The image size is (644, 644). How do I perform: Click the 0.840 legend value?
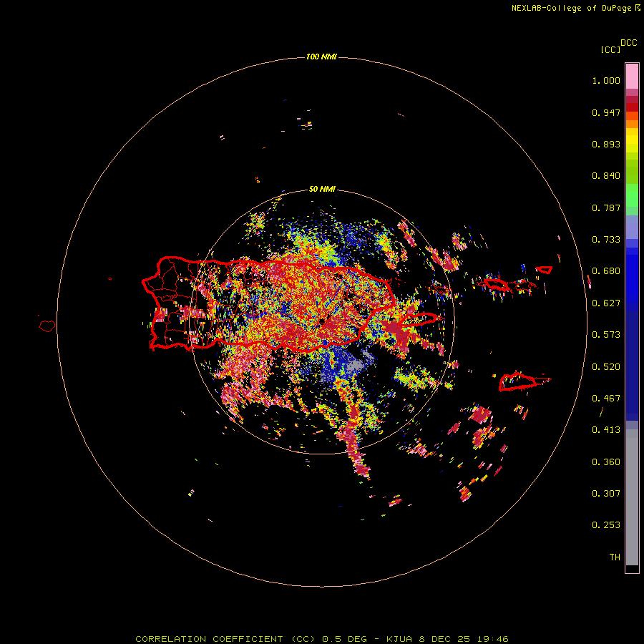606,176
